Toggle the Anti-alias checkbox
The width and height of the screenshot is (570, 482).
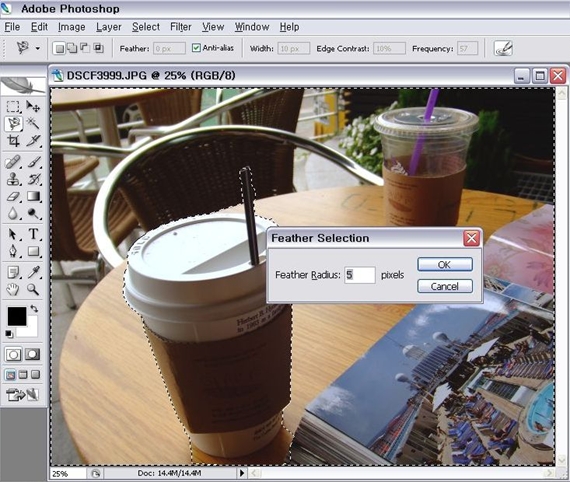tap(196, 48)
